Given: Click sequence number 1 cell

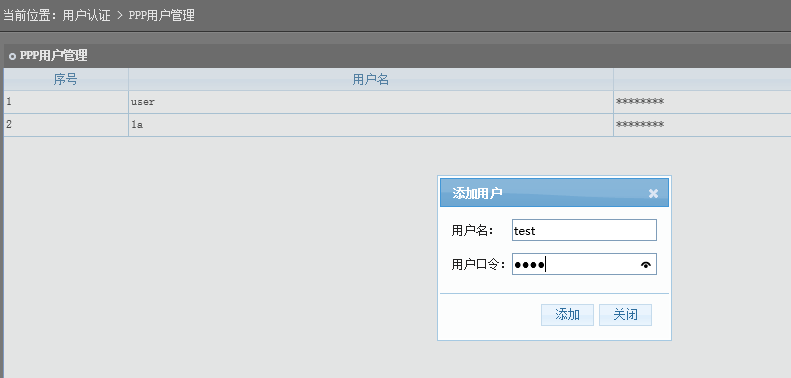Looking at the screenshot, I should click(x=66, y=102).
